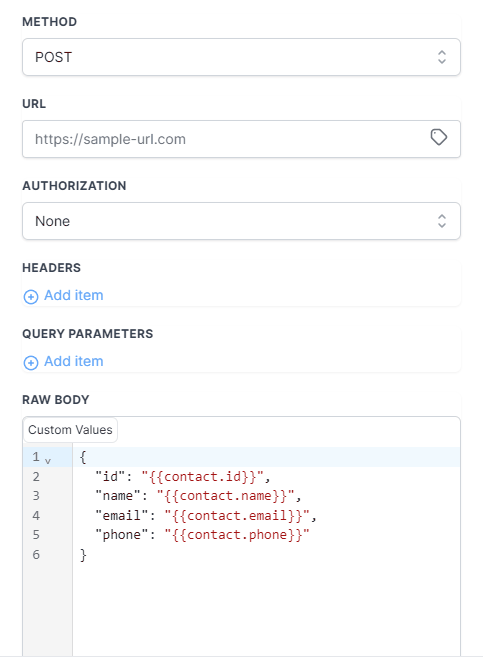
Task: Open the Method dropdown showing POST
Action: click(x=241, y=57)
